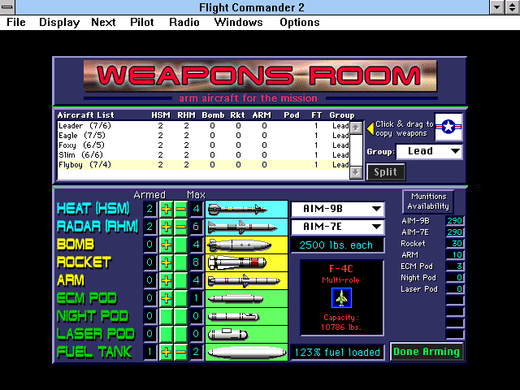Open the Pilot menu
Image resolution: width=520 pixels, height=390 pixels.
[x=142, y=22]
